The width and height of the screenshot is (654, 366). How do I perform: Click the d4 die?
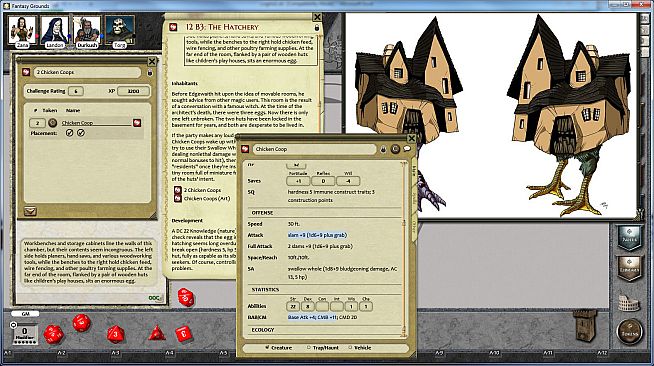coord(157,334)
